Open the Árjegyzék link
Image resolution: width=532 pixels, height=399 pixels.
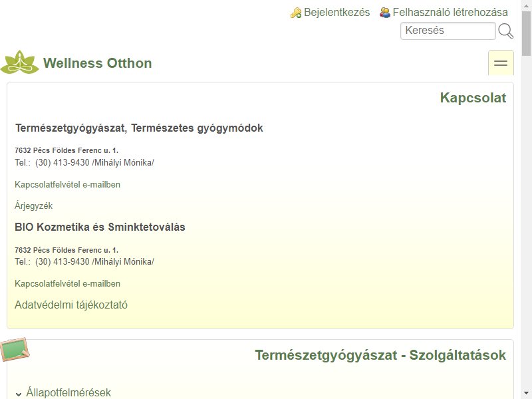click(x=34, y=205)
